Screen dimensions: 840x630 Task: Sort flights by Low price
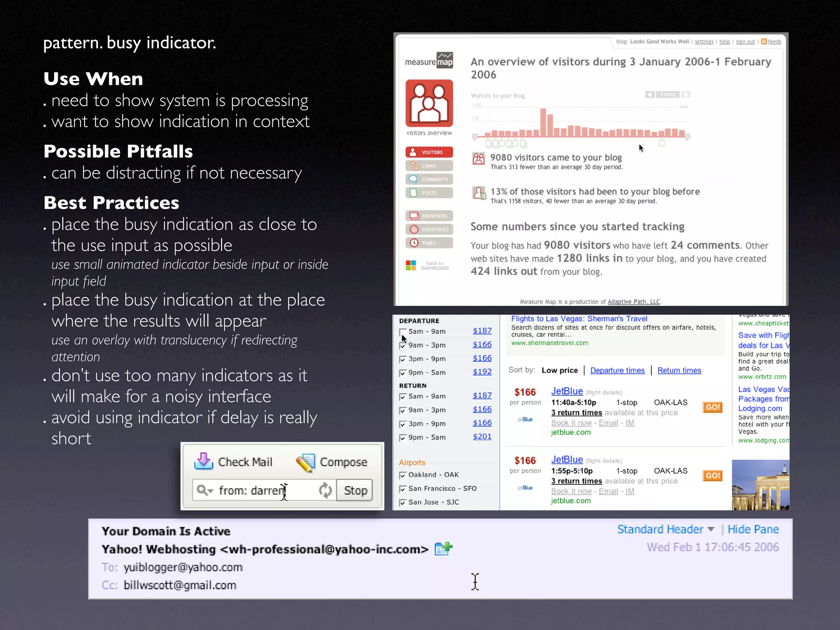[x=559, y=370]
